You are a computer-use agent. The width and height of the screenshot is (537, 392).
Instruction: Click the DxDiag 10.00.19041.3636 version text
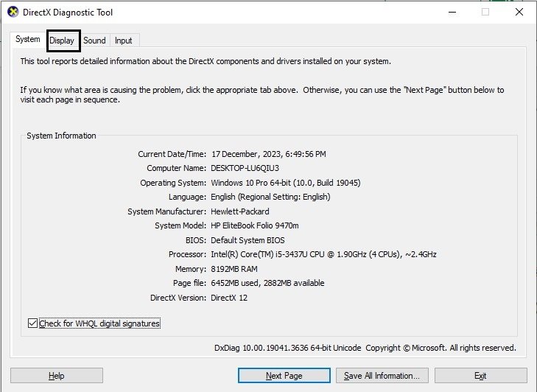(x=288, y=348)
